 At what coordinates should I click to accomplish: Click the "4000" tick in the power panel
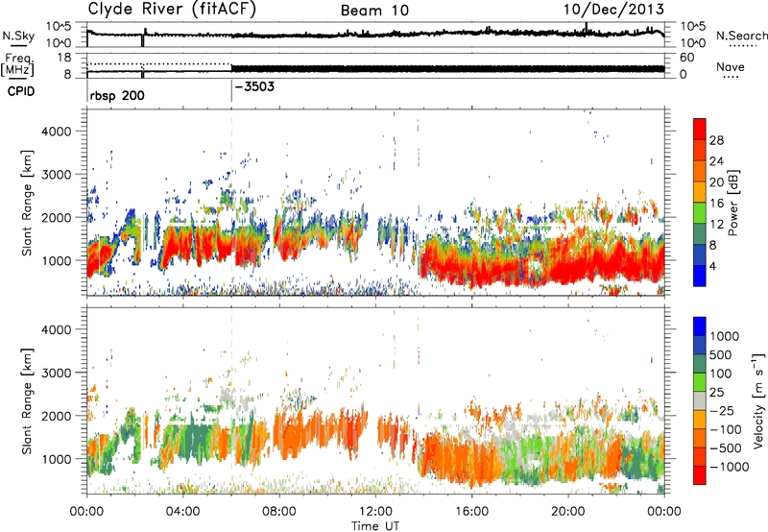click(57, 132)
